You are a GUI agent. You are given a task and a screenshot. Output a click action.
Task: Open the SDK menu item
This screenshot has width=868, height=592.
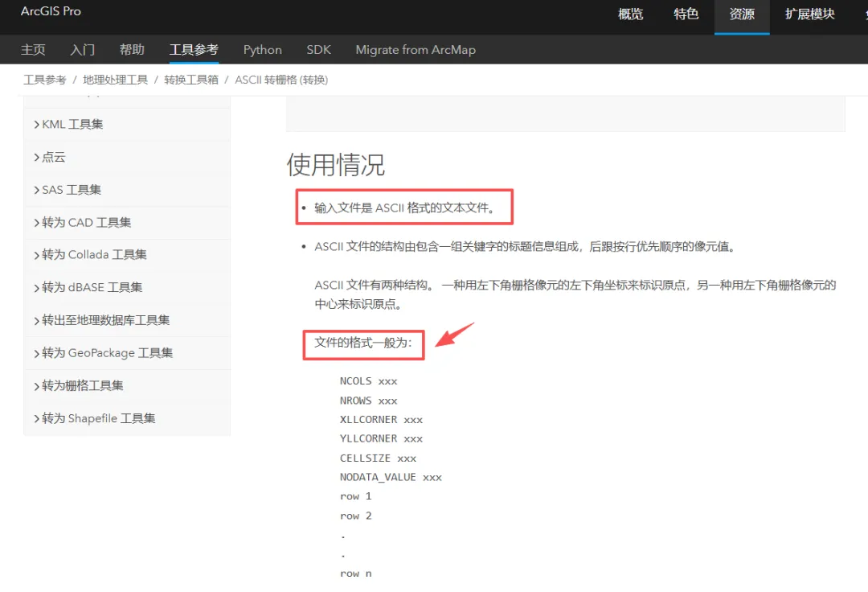coord(319,50)
